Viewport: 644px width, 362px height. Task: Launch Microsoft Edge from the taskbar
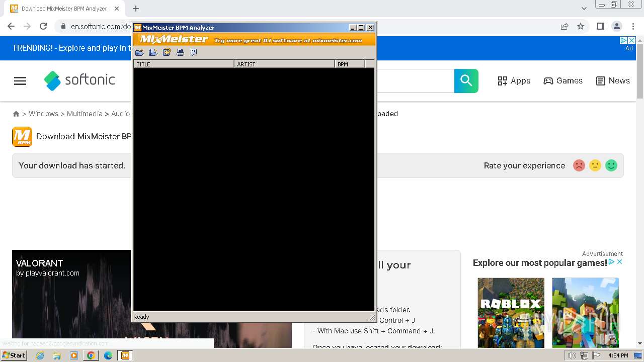[x=108, y=355]
